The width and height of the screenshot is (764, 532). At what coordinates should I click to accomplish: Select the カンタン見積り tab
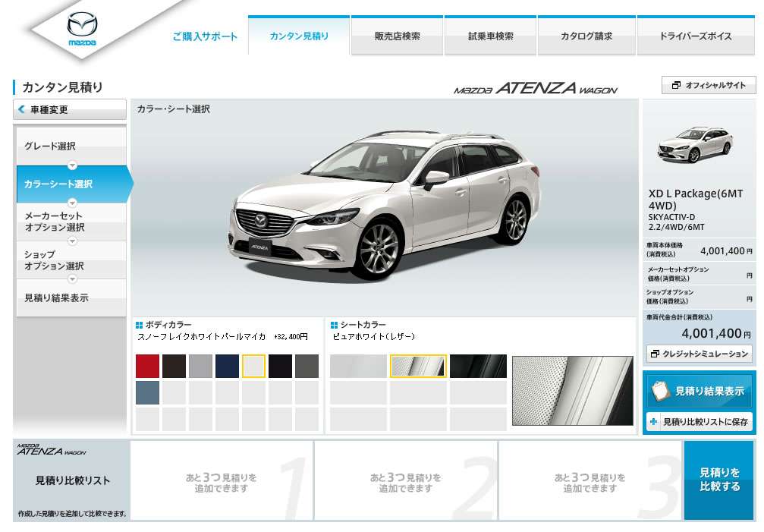299,35
